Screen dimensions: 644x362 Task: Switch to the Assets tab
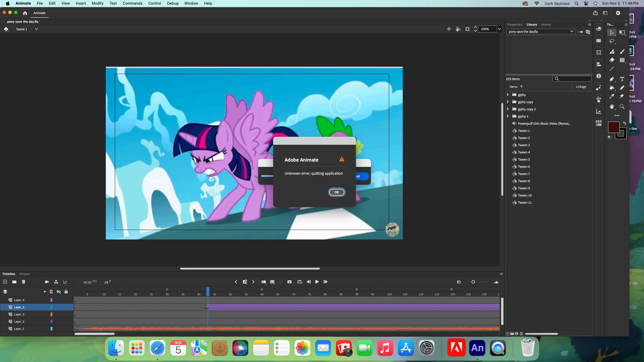[546, 24]
